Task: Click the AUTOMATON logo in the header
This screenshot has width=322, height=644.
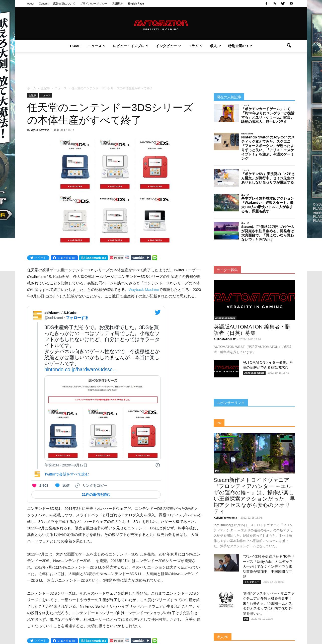Action: pyautogui.click(x=161, y=25)
